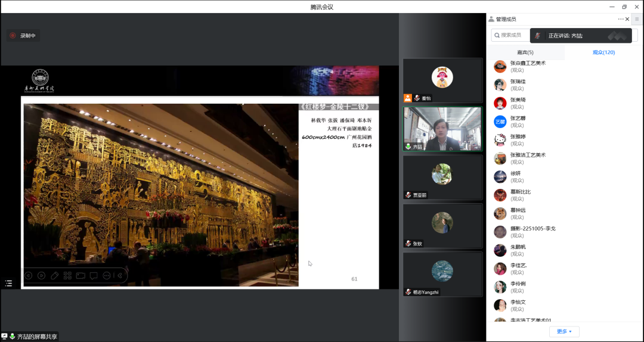
Task: Switch to the 嘉宾(5) tab
Action: [x=525, y=52]
